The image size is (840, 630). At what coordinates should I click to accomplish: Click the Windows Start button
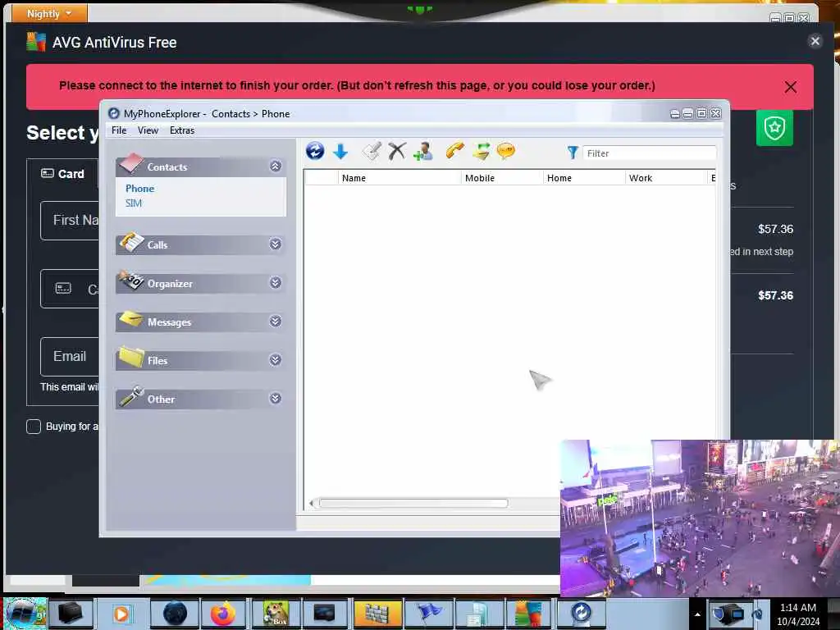pos(24,614)
